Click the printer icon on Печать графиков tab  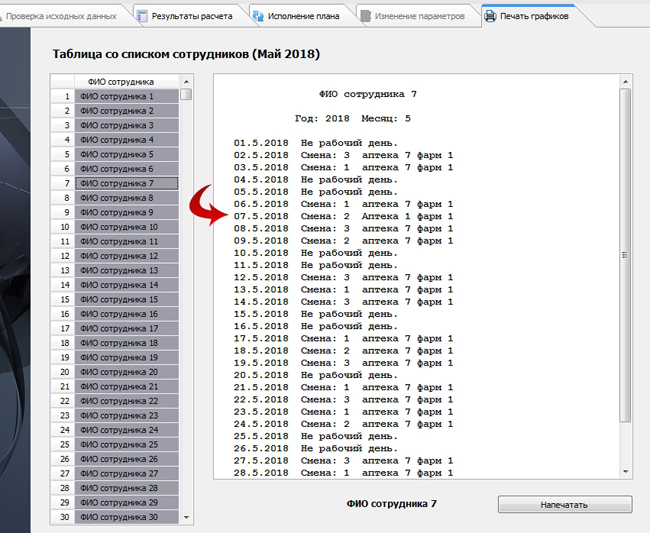[x=490, y=16]
